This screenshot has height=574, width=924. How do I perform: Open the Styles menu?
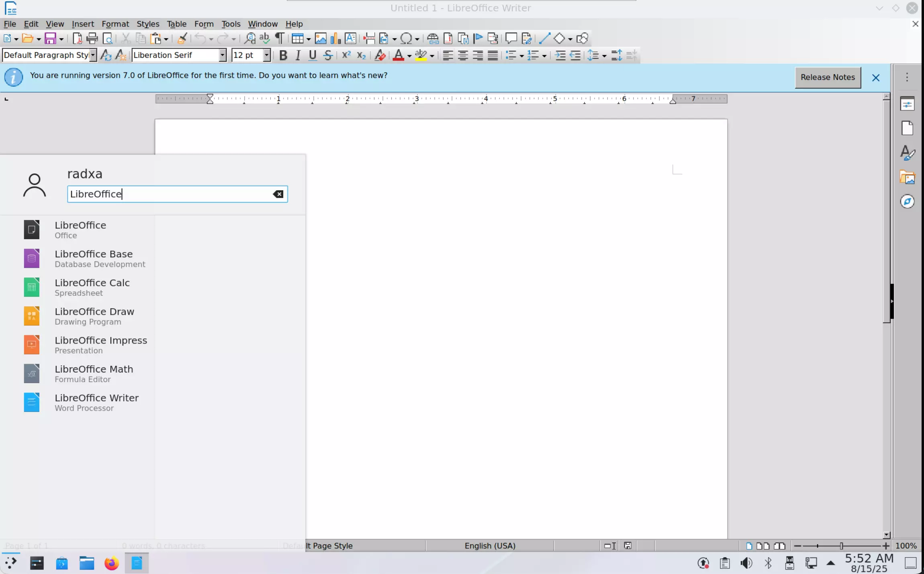click(148, 24)
